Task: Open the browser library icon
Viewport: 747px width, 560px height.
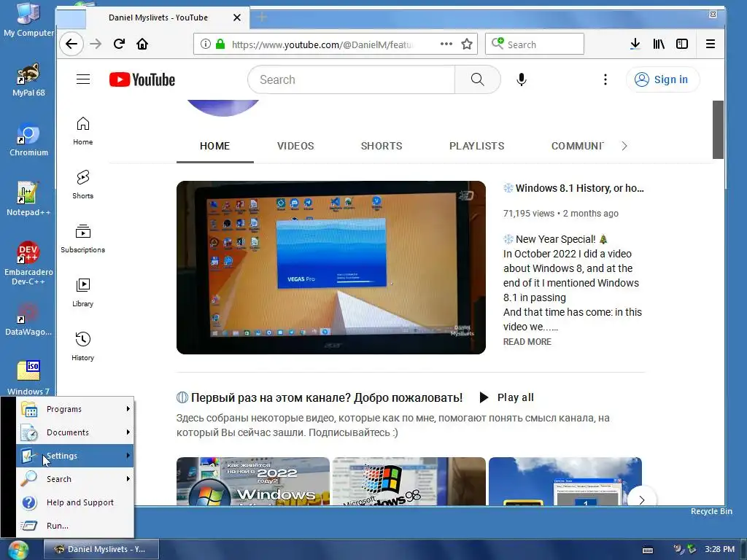Action: pyautogui.click(x=659, y=44)
